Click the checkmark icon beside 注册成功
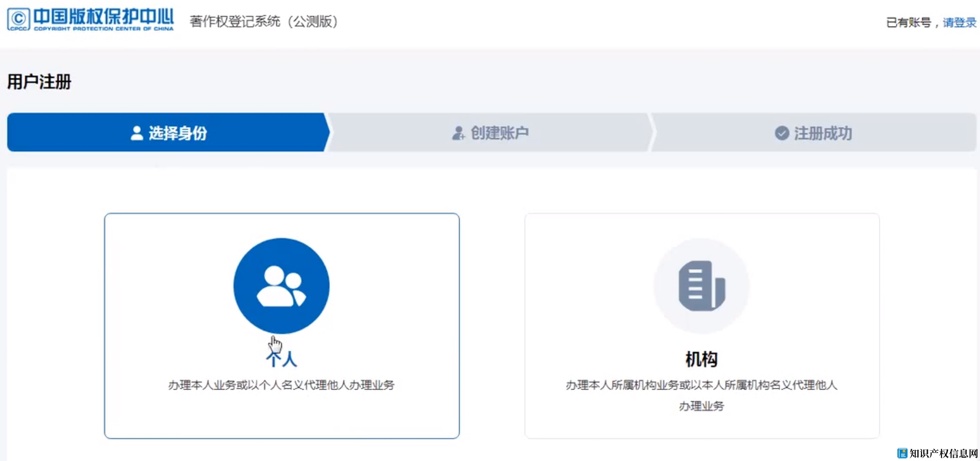The width and height of the screenshot is (980, 461). pyautogui.click(x=781, y=133)
